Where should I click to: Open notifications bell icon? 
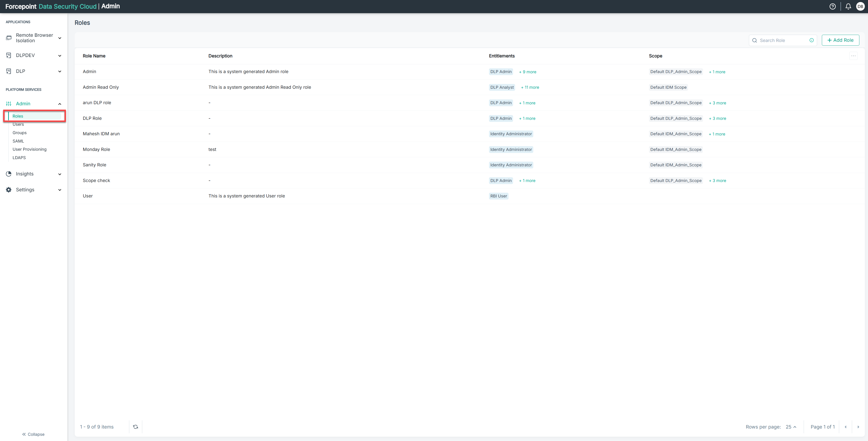[x=848, y=6]
